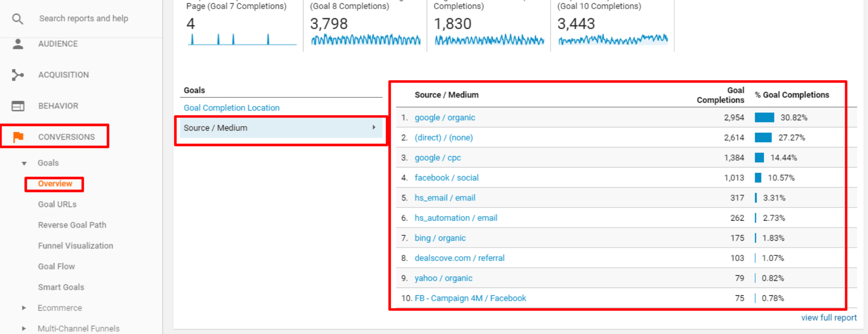Select Goal Completion Location dimension
Viewport: 868px width, 334px height.
[x=232, y=108]
